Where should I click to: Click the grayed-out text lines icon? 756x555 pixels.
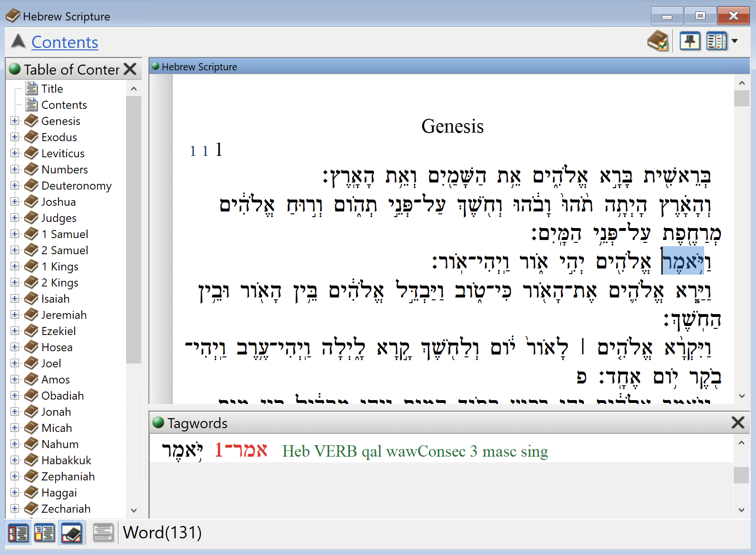click(103, 533)
